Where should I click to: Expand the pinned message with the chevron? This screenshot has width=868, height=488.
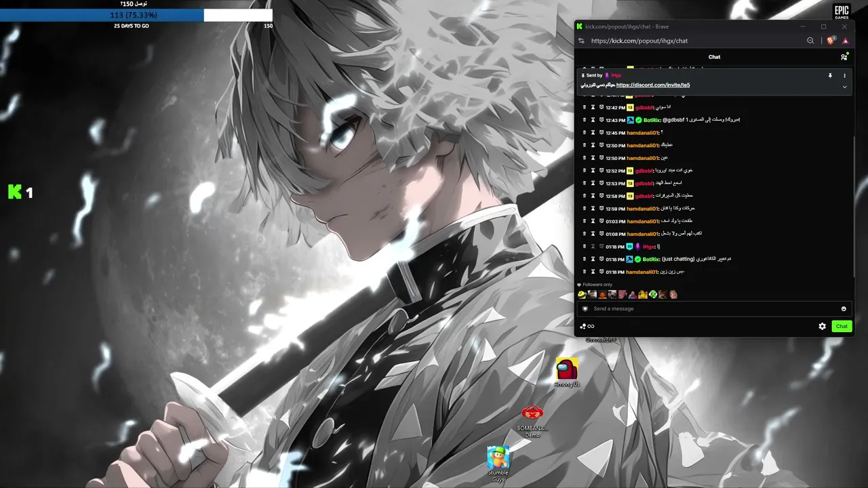click(x=844, y=87)
